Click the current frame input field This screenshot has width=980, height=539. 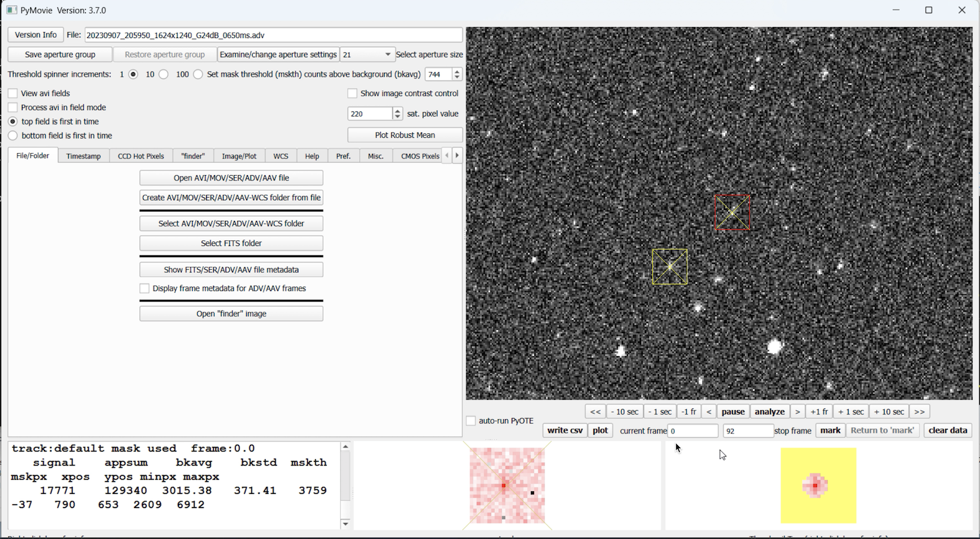[x=693, y=431]
